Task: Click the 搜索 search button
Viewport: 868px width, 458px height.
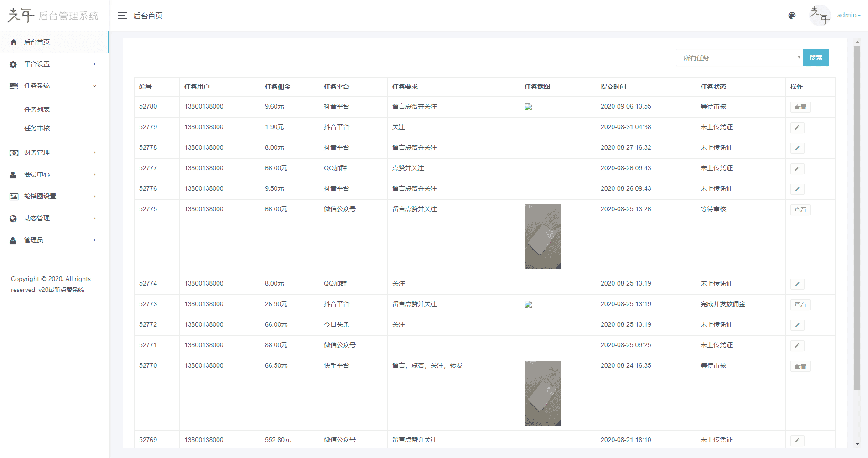Action: tap(816, 57)
